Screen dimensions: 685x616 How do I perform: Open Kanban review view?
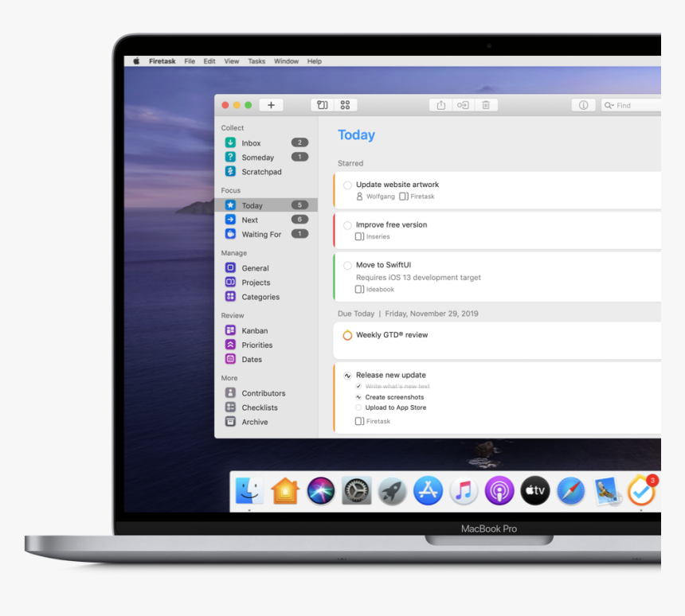coord(267,330)
